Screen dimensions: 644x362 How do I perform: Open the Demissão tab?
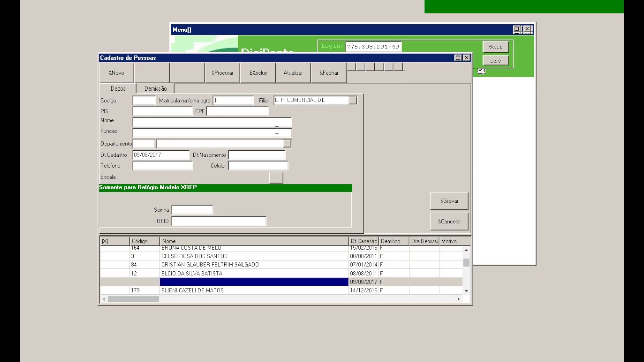pyautogui.click(x=155, y=88)
